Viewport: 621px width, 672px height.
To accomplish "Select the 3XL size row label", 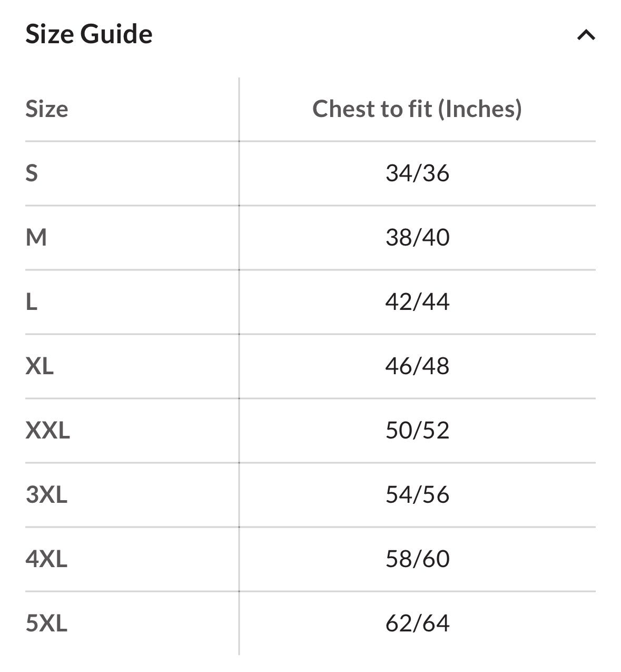I will (46, 495).
